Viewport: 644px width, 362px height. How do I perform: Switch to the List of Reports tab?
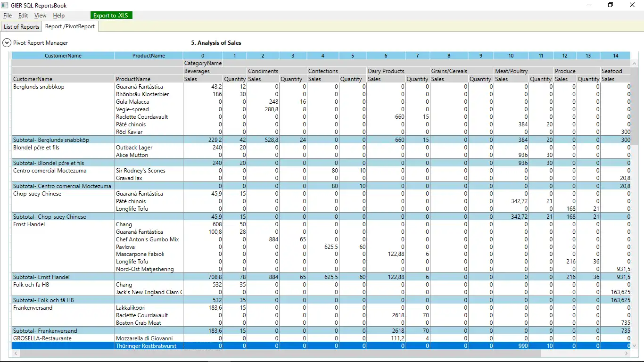tap(22, 27)
